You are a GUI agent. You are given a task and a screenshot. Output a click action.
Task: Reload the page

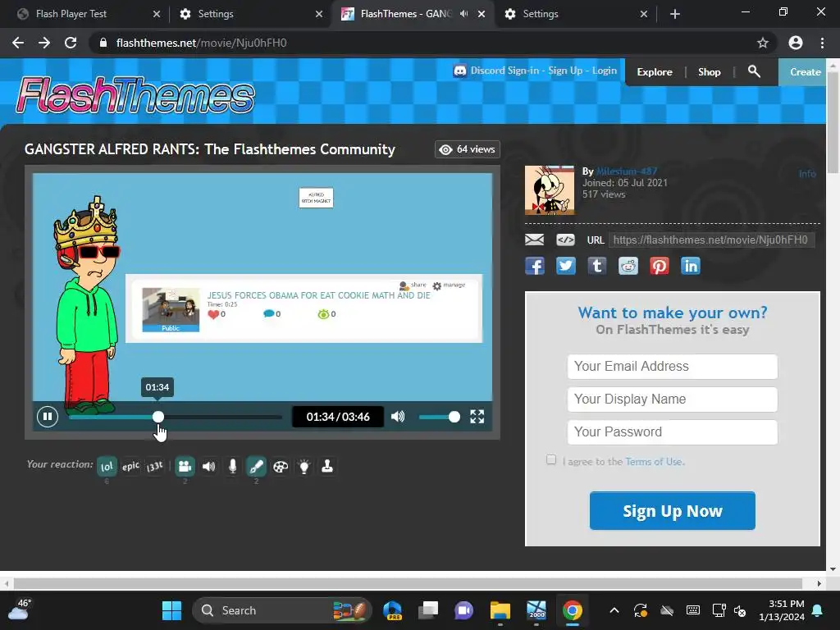71,43
